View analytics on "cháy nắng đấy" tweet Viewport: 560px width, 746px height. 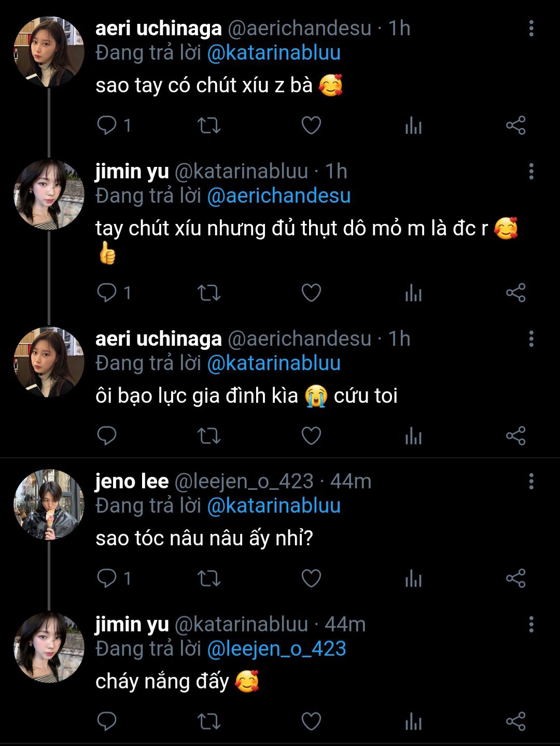413,721
